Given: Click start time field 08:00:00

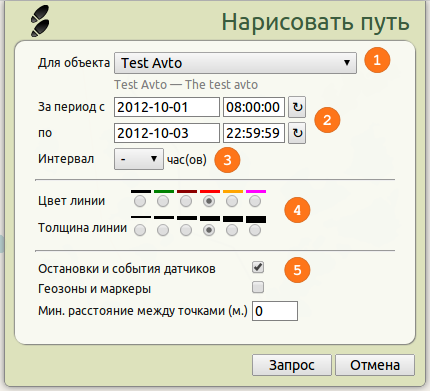Looking at the screenshot, I should click(x=254, y=107).
